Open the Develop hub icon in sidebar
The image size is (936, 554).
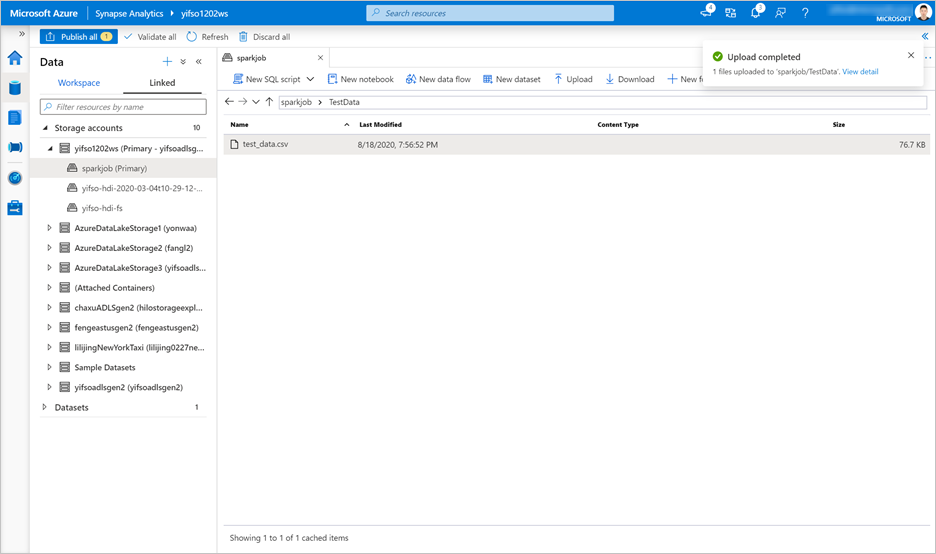point(14,117)
